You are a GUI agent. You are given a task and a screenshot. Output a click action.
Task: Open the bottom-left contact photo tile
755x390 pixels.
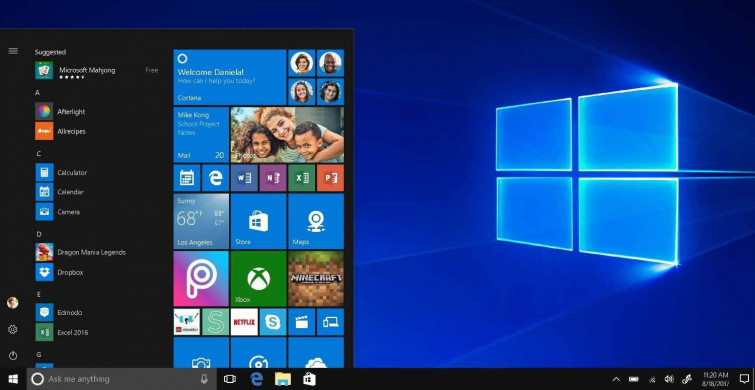[301, 91]
